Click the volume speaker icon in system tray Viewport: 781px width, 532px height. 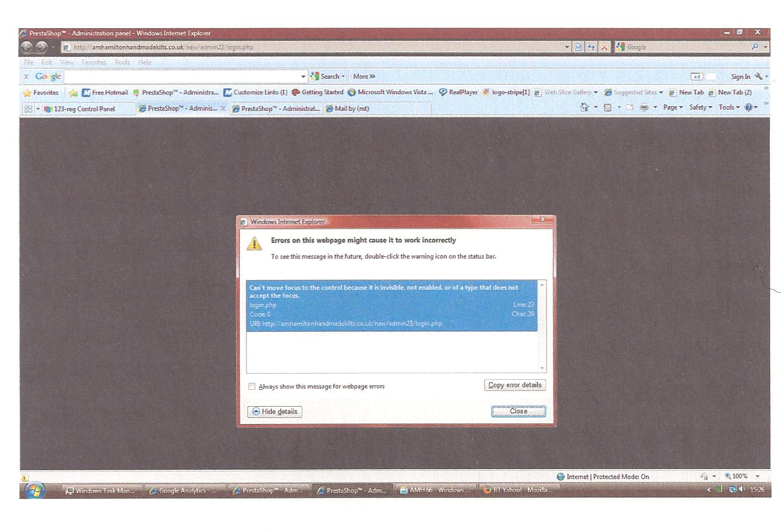click(741, 489)
